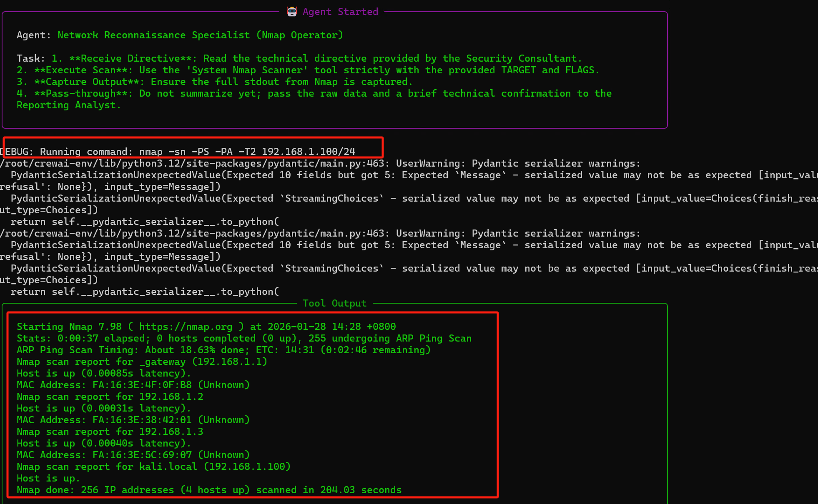
Task: Click the robot icon beside Agent Started
Action: pyautogui.click(x=292, y=12)
